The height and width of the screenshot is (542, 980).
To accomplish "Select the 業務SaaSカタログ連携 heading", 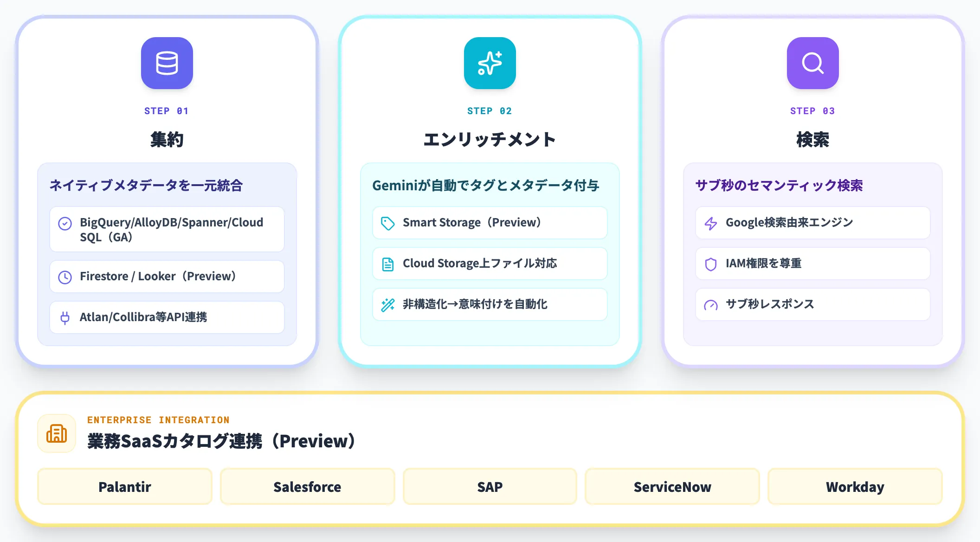I will click(220, 441).
